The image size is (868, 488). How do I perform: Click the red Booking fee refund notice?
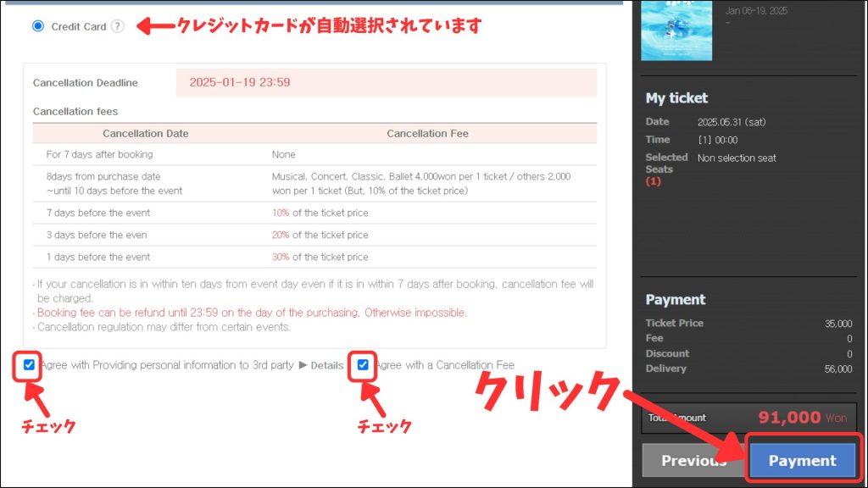[x=252, y=313]
